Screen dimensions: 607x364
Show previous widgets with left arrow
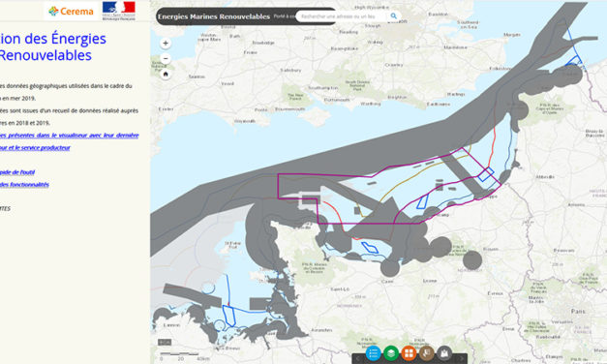pyautogui.click(x=357, y=359)
